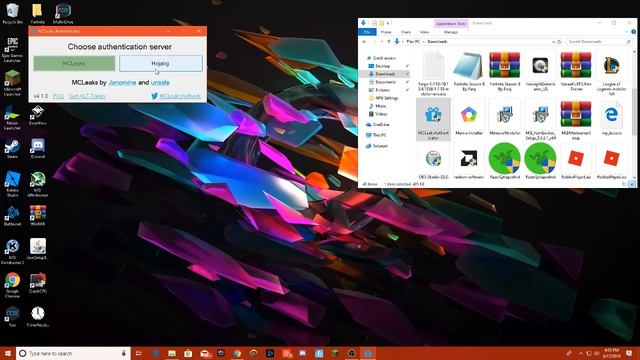Click the Search Downloads field

pyautogui.click(x=599, y=42)
